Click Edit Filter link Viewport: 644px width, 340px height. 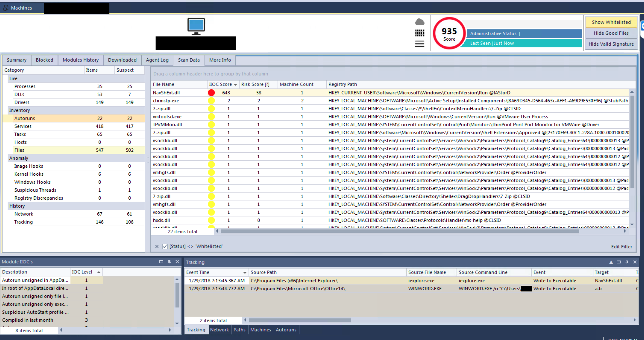click(x=622, y=247)
